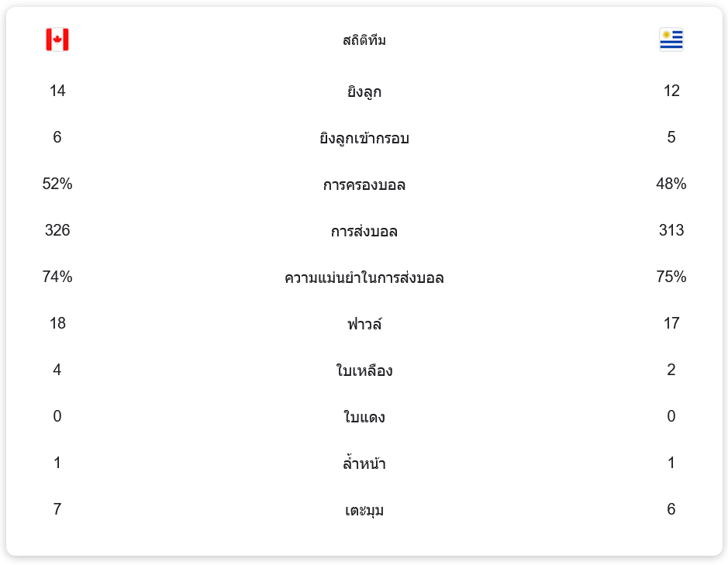Click Uruguay's 75% pass accuracy value
Screen dimensions: 728x565
[x=671, y=277]
